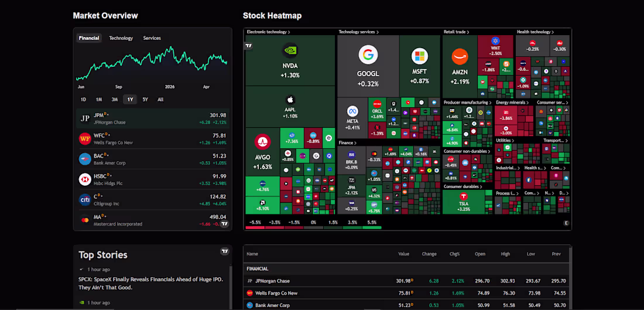Click the E badge in the heatmap's bottom-right corner
The height and width of the screenshot is (310, 644).
567,223
